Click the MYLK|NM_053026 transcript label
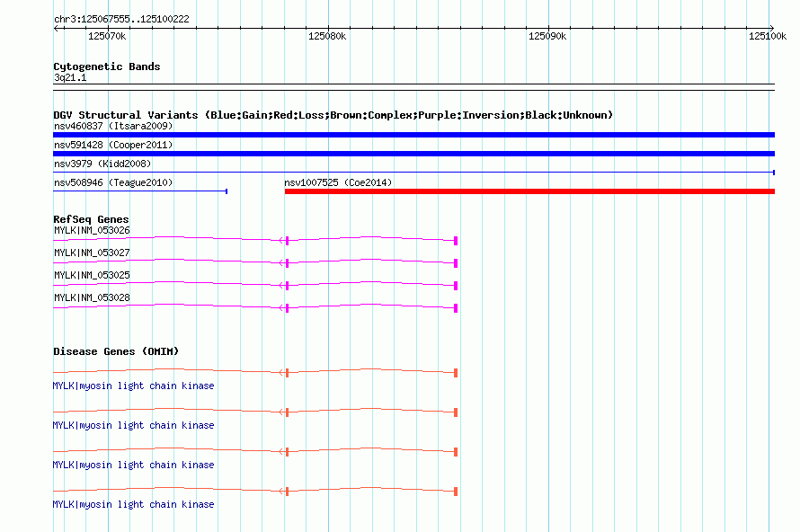 tap(92, 231)
